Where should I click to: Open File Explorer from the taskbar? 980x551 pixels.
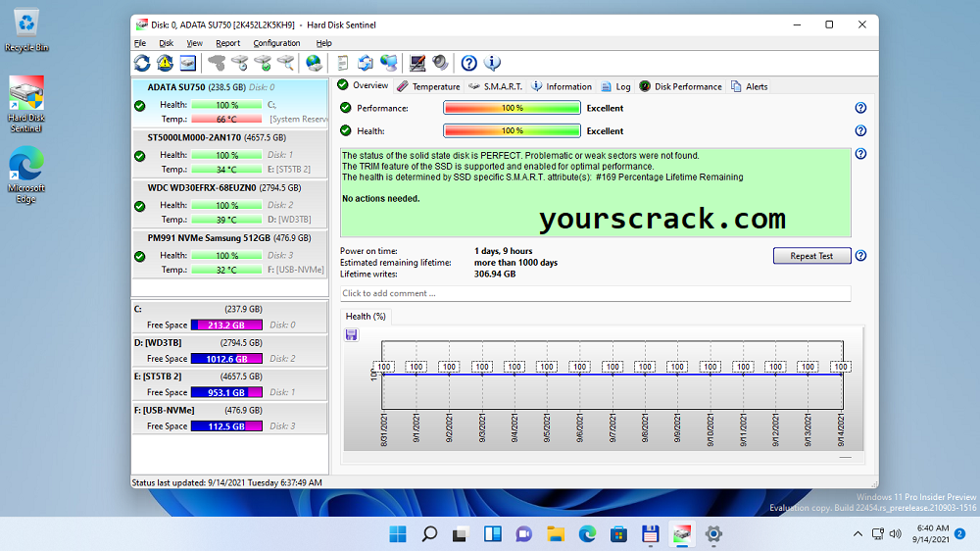555,534
